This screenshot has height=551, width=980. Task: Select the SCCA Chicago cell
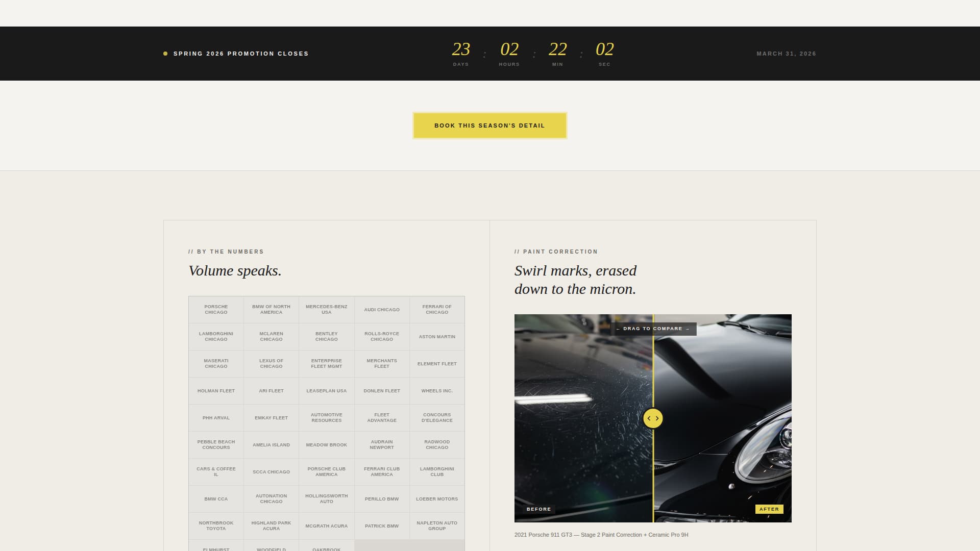click(x=271, y=472)
